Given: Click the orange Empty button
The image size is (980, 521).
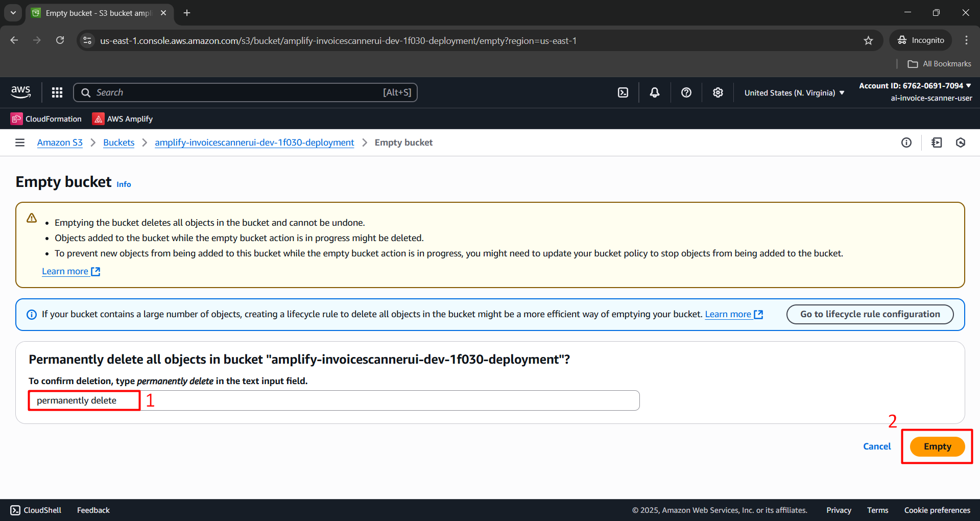Looking at the screenshot, I should [x=937, y=446].
